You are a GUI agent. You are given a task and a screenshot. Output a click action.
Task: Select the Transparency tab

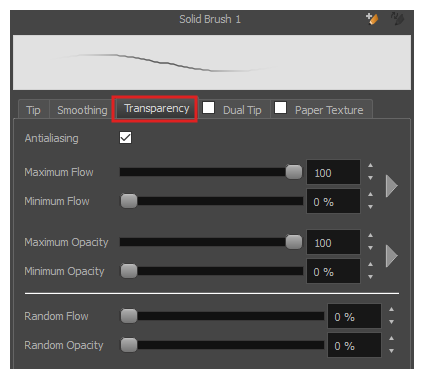pos(155,109)
